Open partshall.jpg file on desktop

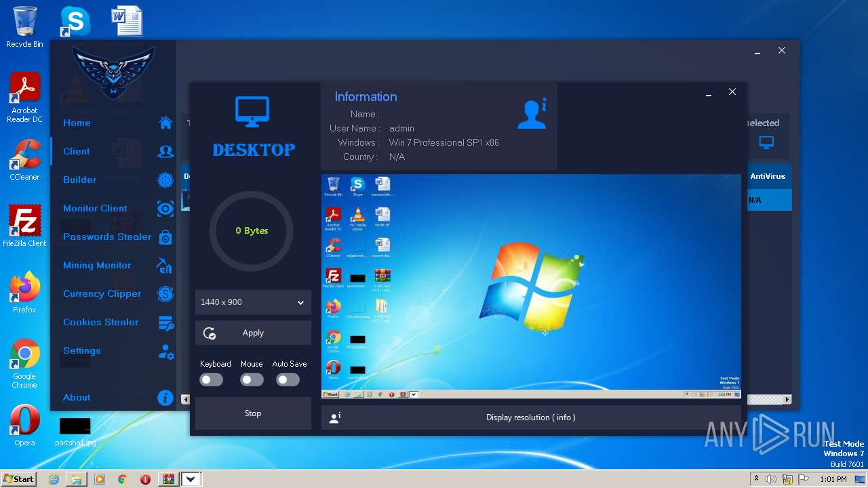tap(75, 432)
